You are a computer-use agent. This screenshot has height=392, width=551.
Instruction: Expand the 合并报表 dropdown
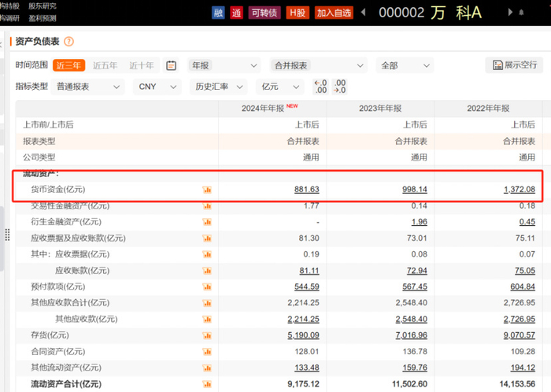[318, 65]
